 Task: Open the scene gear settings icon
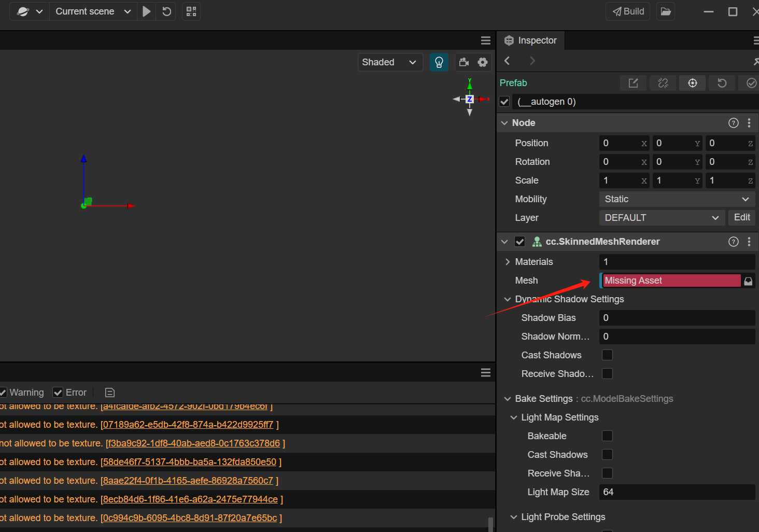483,62
